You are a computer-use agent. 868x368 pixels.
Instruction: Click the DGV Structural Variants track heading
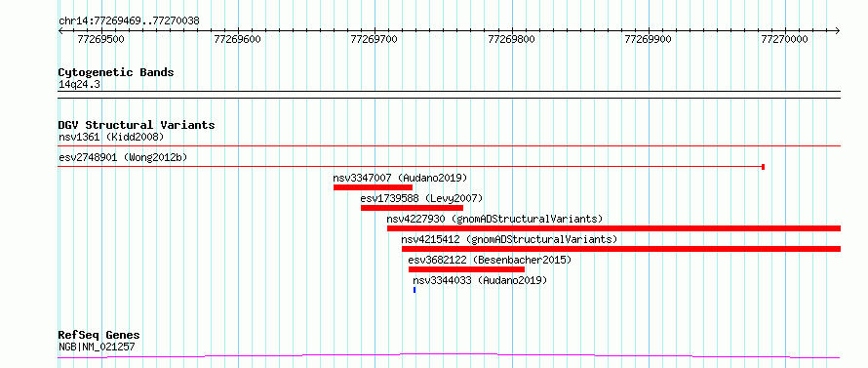click(x=137, y=125)
